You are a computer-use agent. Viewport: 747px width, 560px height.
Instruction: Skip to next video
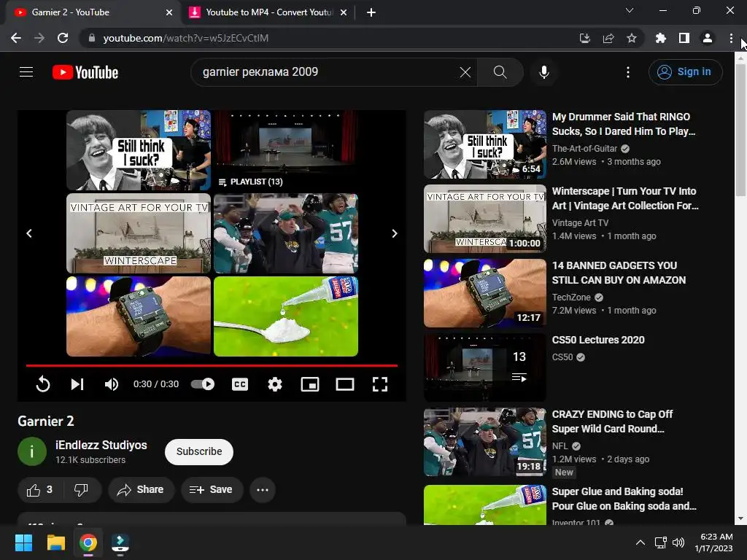point(77,384)
